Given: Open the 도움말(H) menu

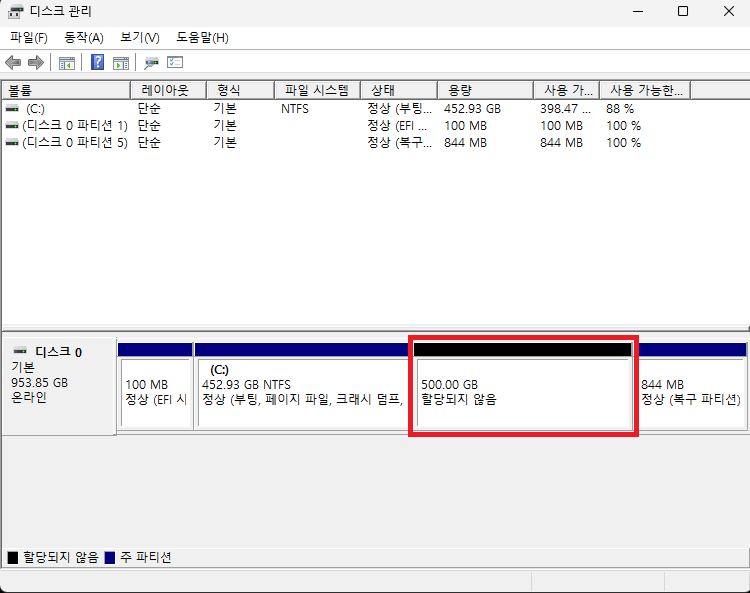Looking at the screenshot, I should coord(202,37).
